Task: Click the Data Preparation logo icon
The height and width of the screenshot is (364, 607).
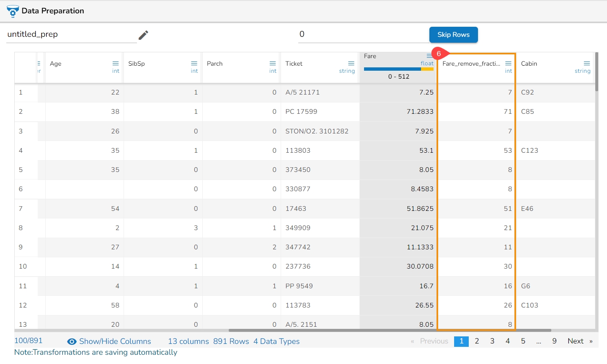Action: [x=13, y=11]
